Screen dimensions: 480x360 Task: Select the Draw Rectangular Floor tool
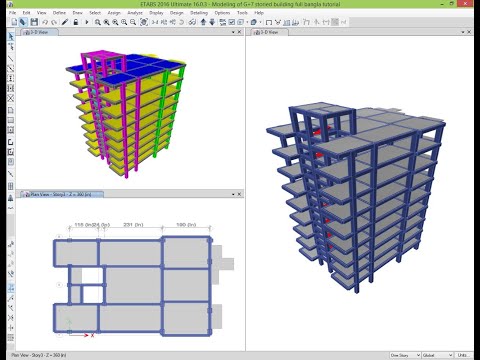pyautogui.click(x=11, y=120)
